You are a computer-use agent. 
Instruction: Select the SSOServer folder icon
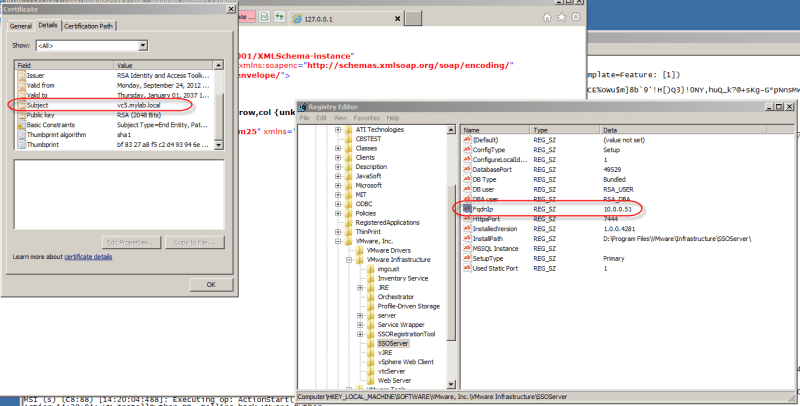pyautogui.click(x=371, y=342)
